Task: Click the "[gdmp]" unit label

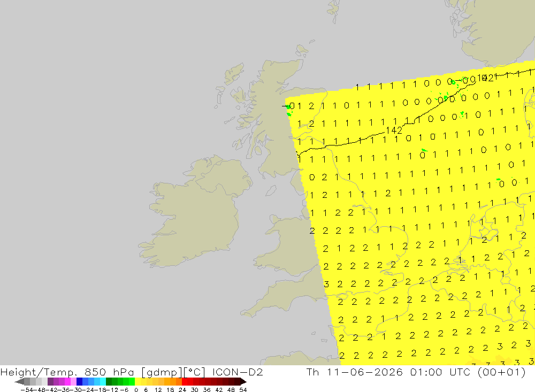Action: tap(160, 372)
